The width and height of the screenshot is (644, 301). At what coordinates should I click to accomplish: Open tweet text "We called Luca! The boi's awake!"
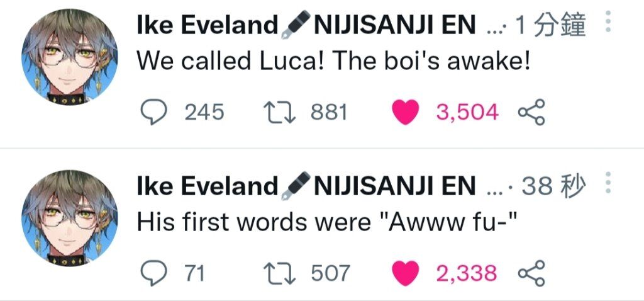click(333, 61)
